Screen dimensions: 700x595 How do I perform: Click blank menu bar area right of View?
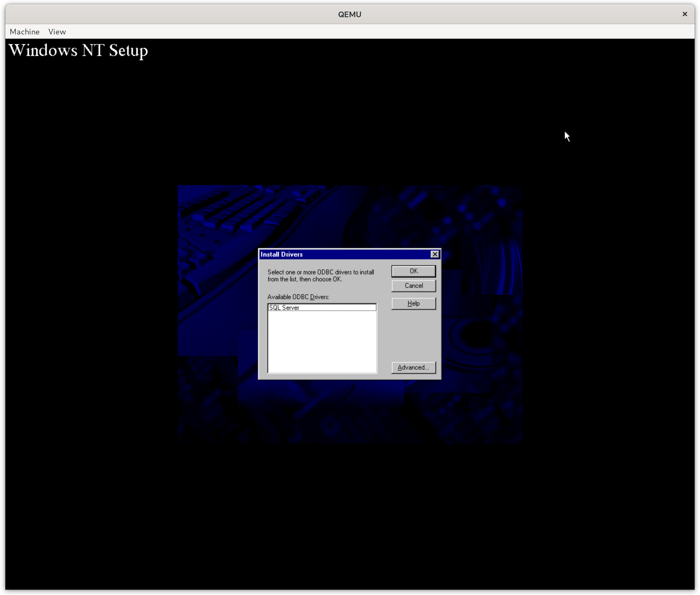[x=338, y=32]
